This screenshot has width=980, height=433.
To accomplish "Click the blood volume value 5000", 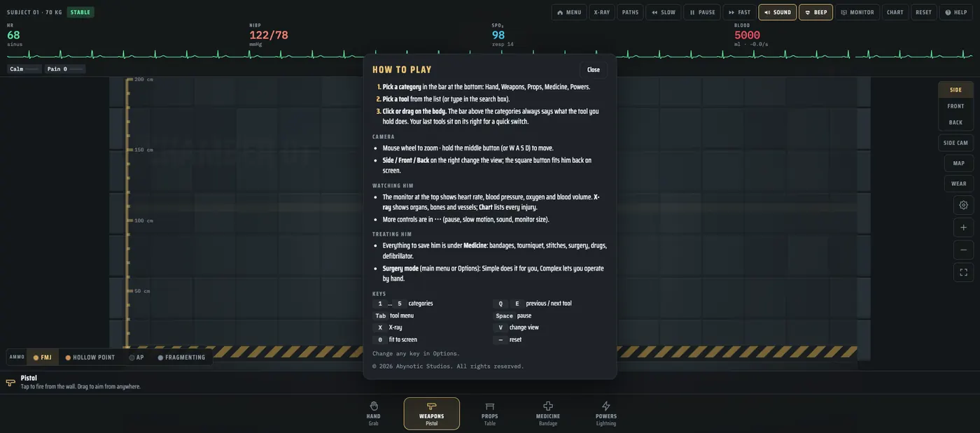I will [x=747, y=35].
